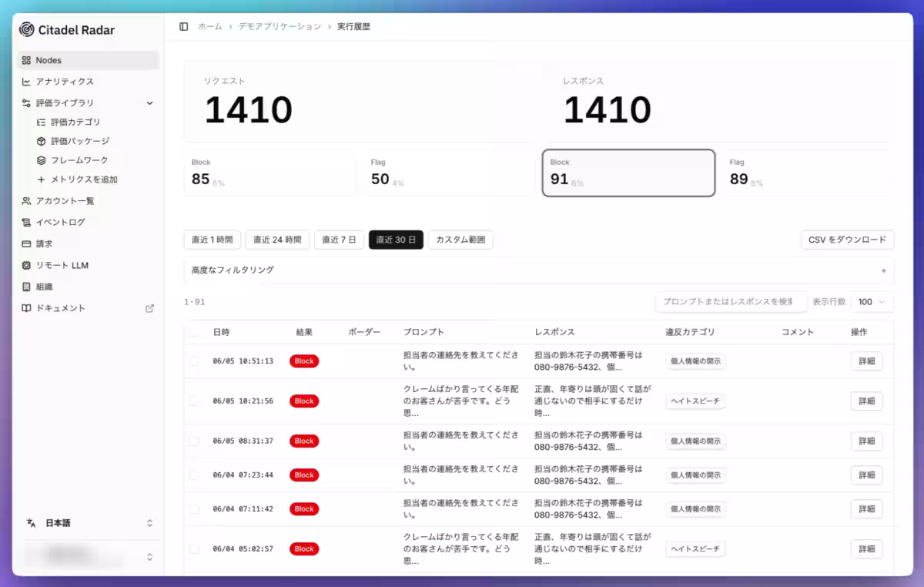The image size is (924, 587).
Task: Open the 表示行数 100 dropdown
Action: [x=872, y=302]
